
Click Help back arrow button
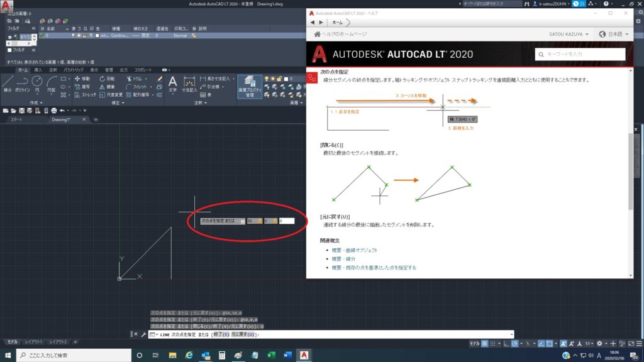(313, 23)
